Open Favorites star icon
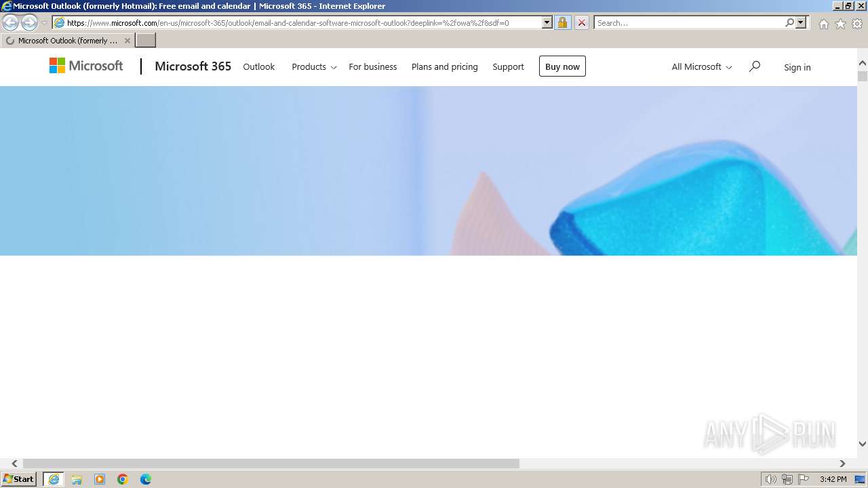 coord(840,24)
